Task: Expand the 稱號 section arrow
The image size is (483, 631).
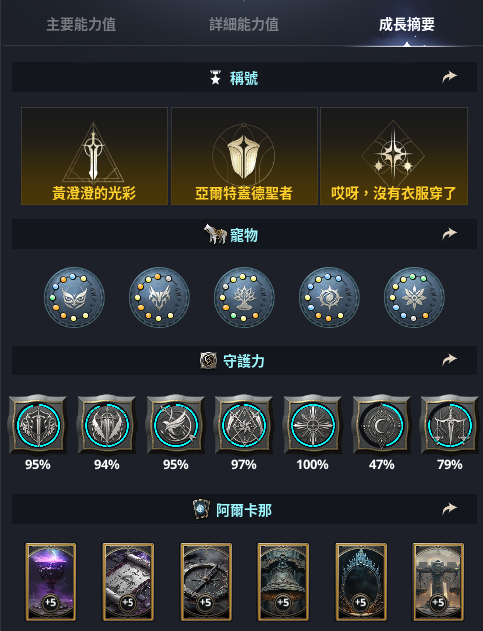Action: tap(449, 76)
